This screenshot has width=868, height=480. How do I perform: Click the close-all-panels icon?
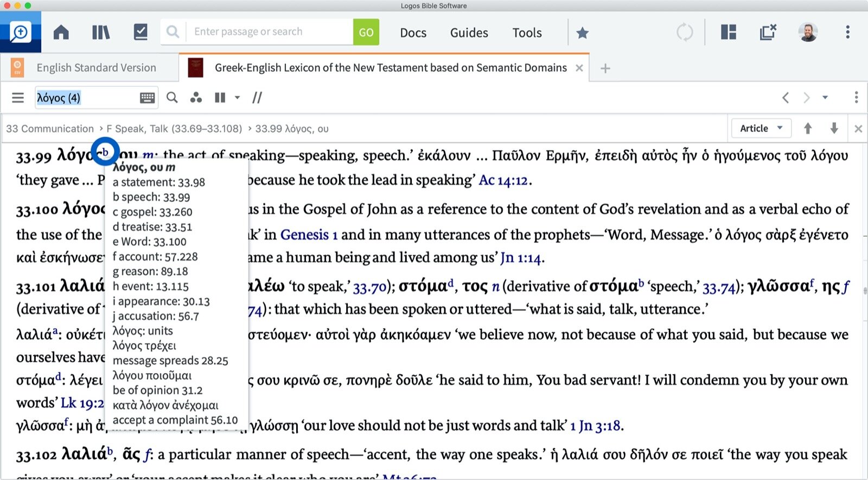[x=768, y=33]
